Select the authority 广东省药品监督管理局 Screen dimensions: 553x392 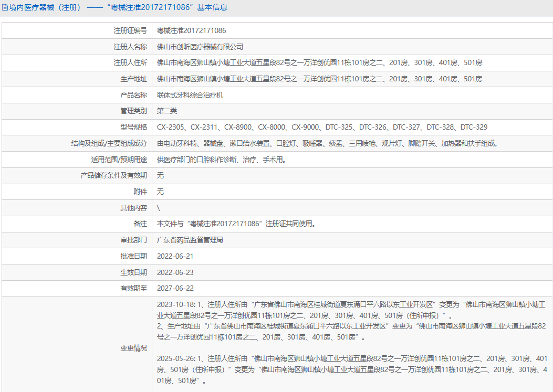pos(190,240)
